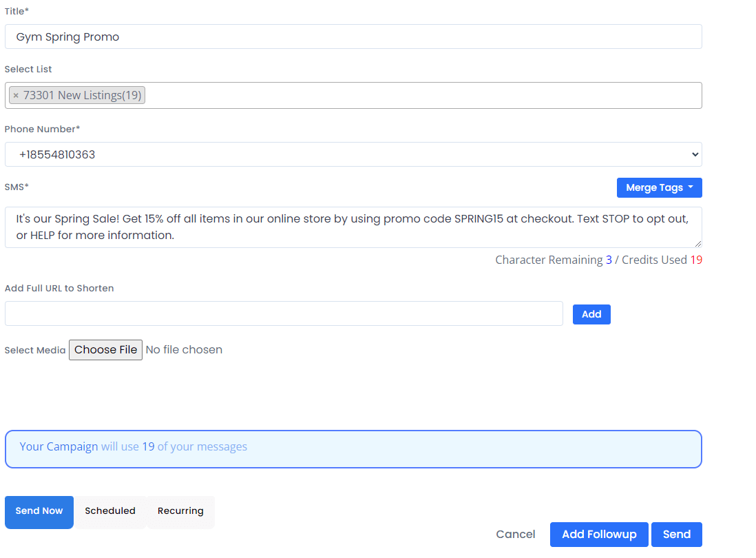The image size is (756, 558).
Task: Click the 'Add Full URL to Shorten' label
Action: click(59, 289)
